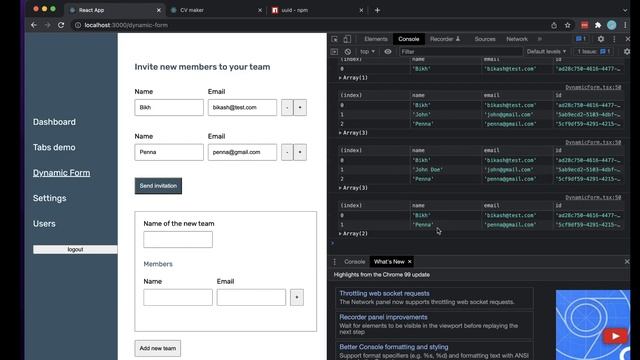Open the tab search chevron in Chrome

click(x=625, y=10)
